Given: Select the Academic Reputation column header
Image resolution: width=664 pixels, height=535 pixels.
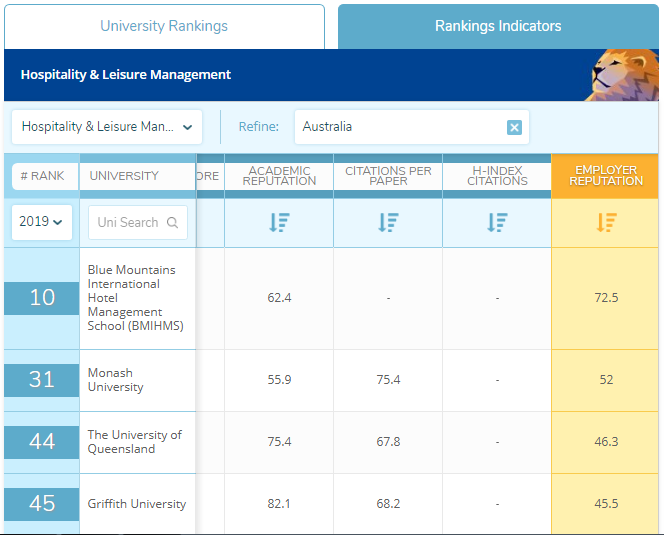Looking at the screenshot, I should coord(279,176).
